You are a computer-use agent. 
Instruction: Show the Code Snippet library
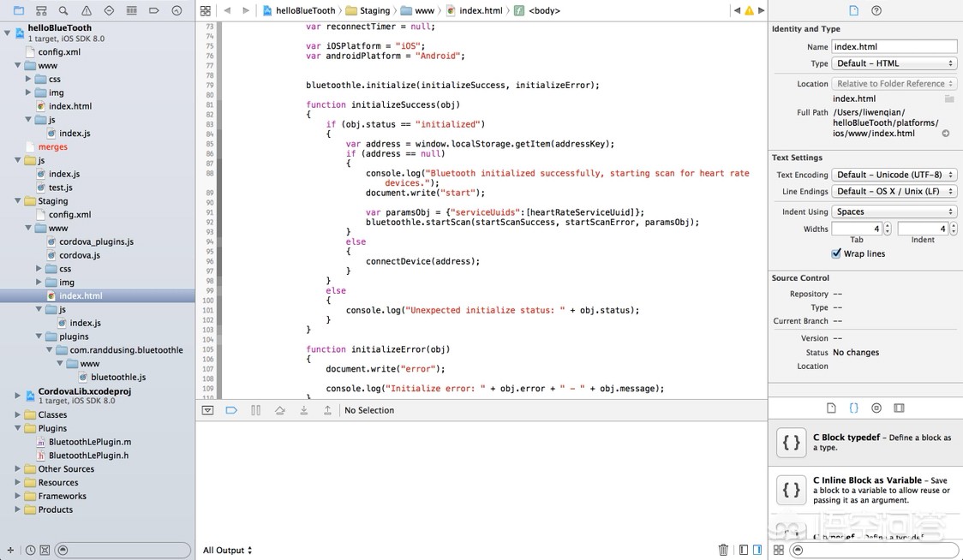(x=853, y=408)
